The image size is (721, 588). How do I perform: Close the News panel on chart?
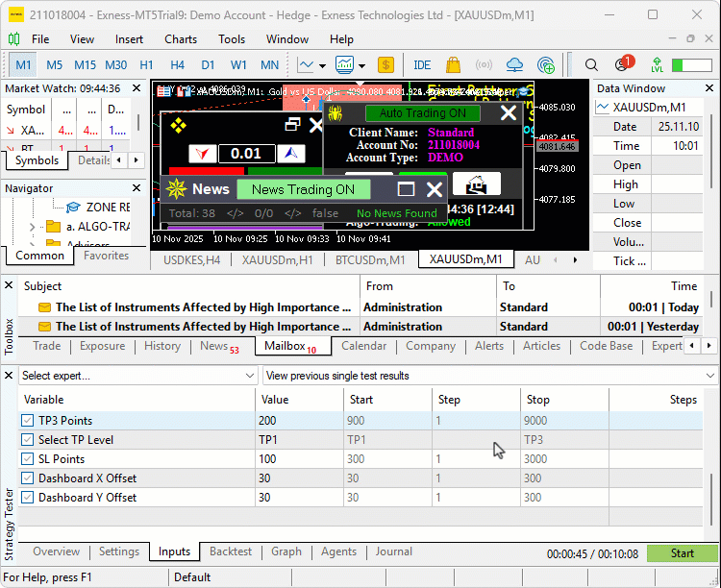pyautogui.click(x=435, y=189)
